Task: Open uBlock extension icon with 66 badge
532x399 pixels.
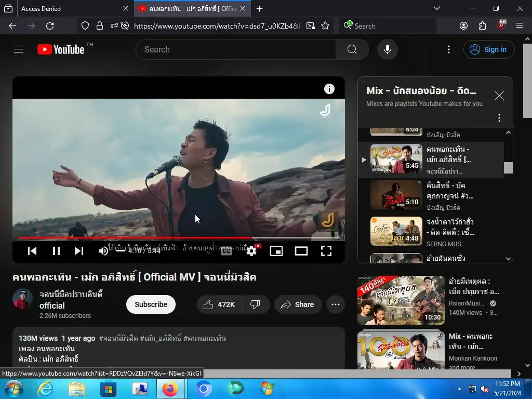Action: 501,25
